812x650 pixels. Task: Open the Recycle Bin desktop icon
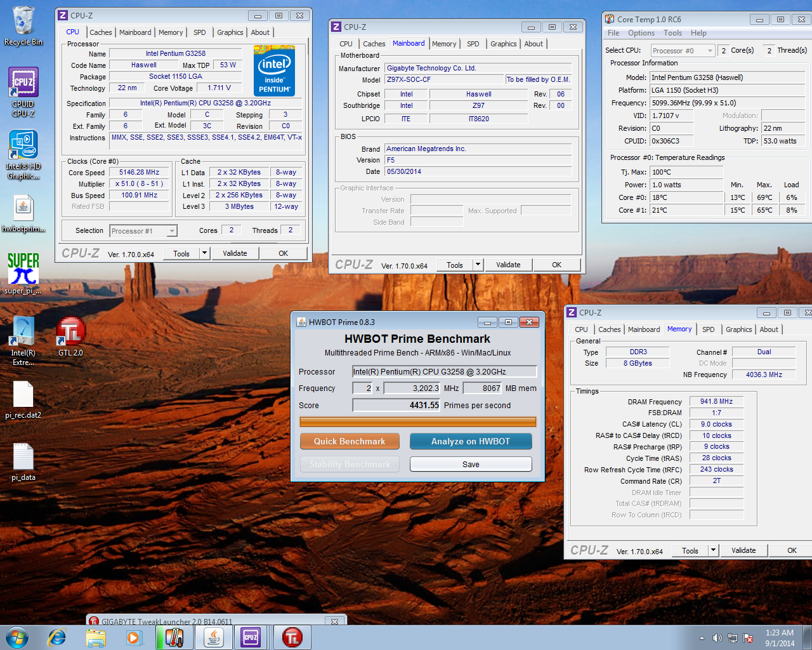(23, 25)
